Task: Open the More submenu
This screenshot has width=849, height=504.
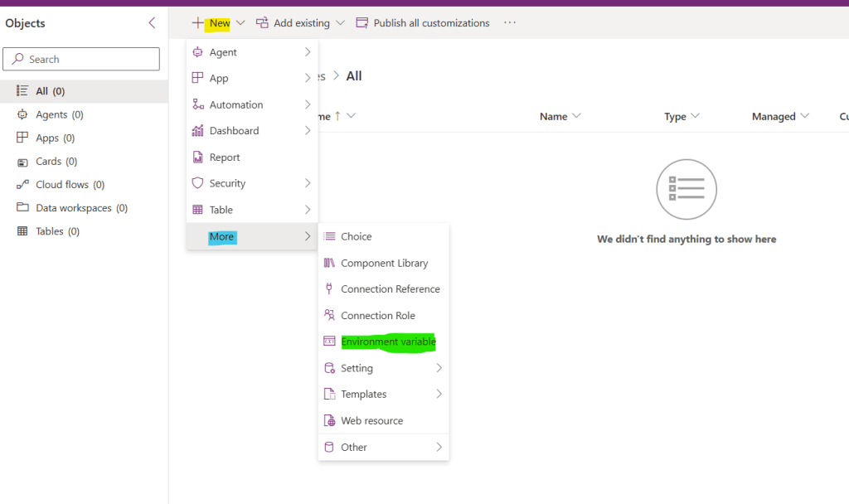Action: pyautogui.click(x=221, y=236)
